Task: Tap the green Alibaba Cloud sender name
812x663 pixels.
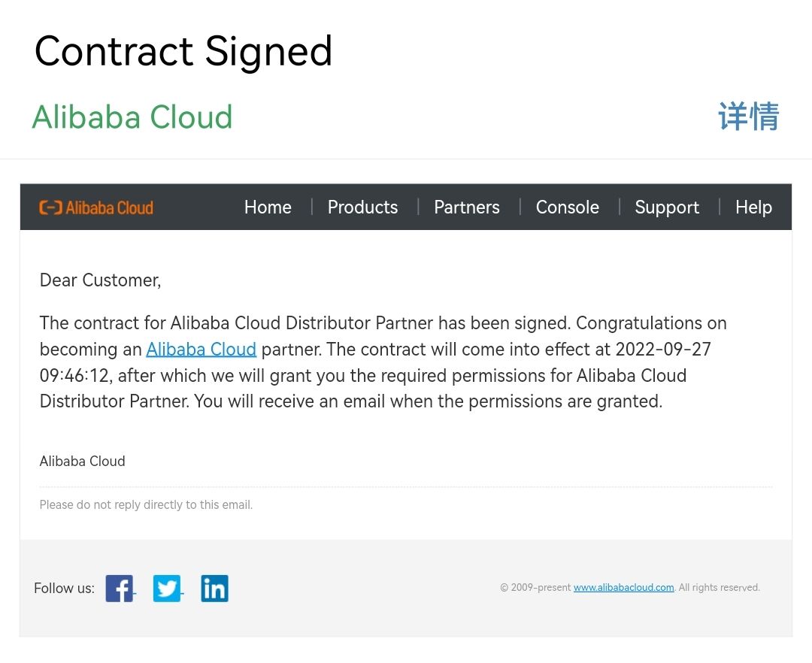Action: [x=132, y=117]
